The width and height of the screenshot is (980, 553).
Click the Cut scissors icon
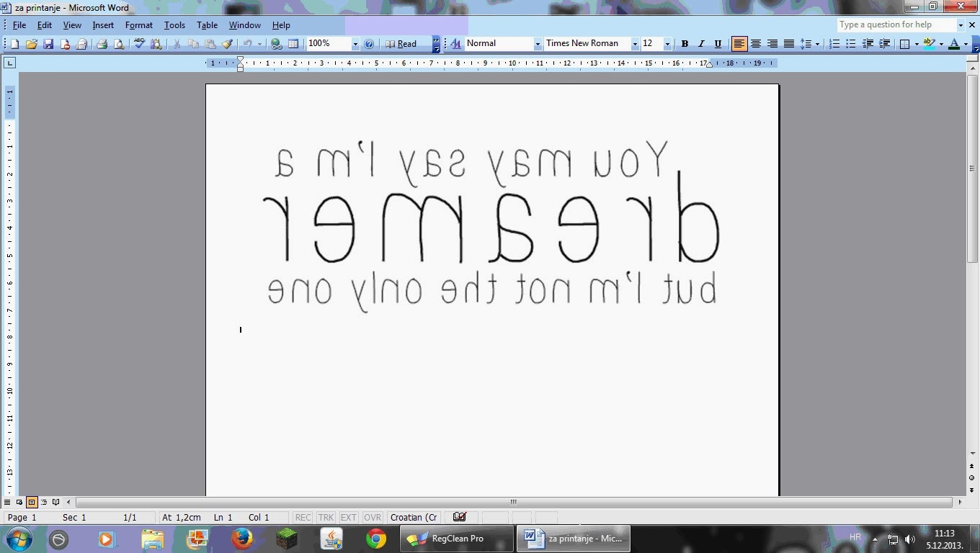[177, 44]
